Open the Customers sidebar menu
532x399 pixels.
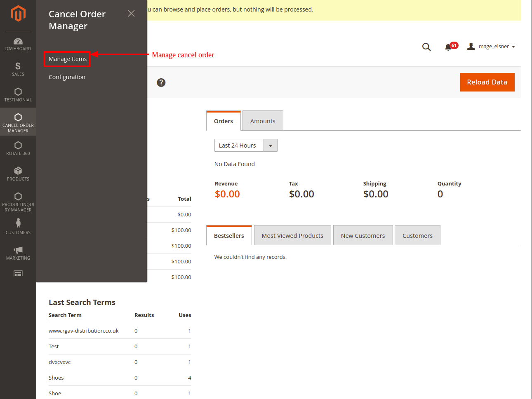(x=18, y=227)
